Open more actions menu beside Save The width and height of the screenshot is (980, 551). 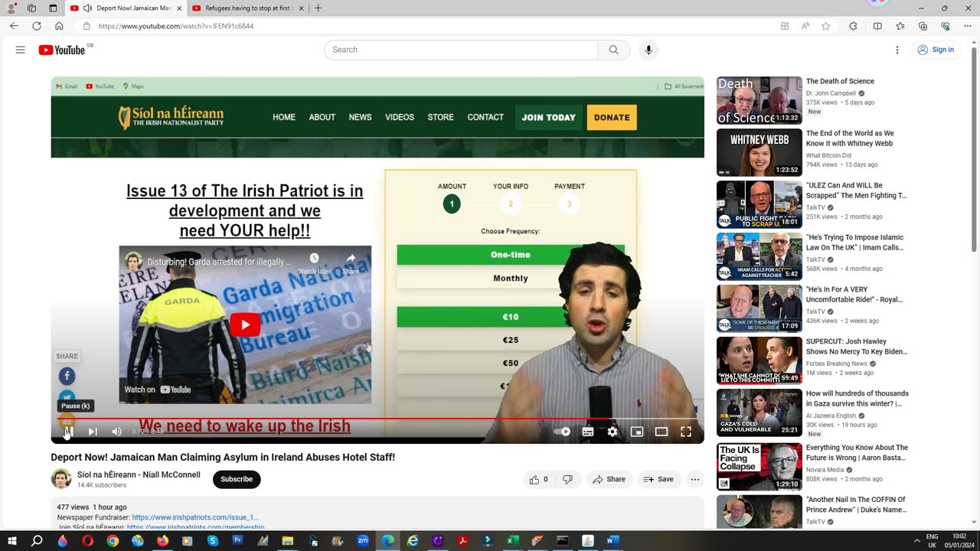pyautogui.click(x=695, y=479)
